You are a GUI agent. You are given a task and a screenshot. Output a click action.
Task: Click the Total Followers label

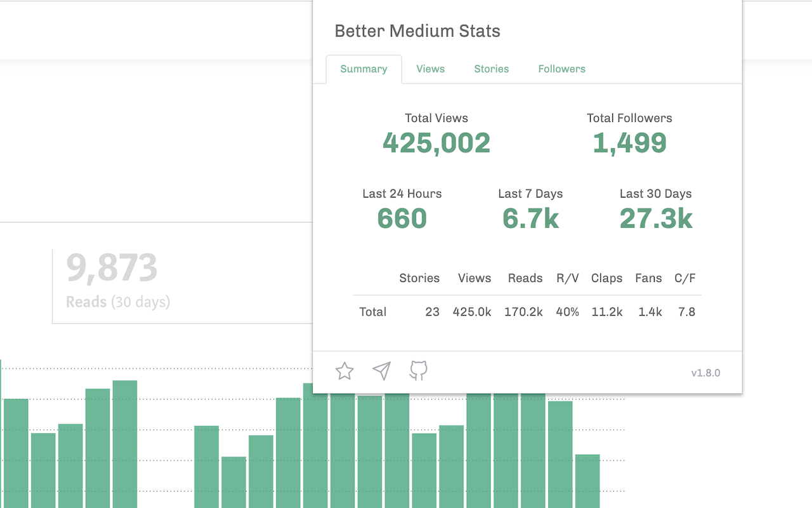(629, 118)
